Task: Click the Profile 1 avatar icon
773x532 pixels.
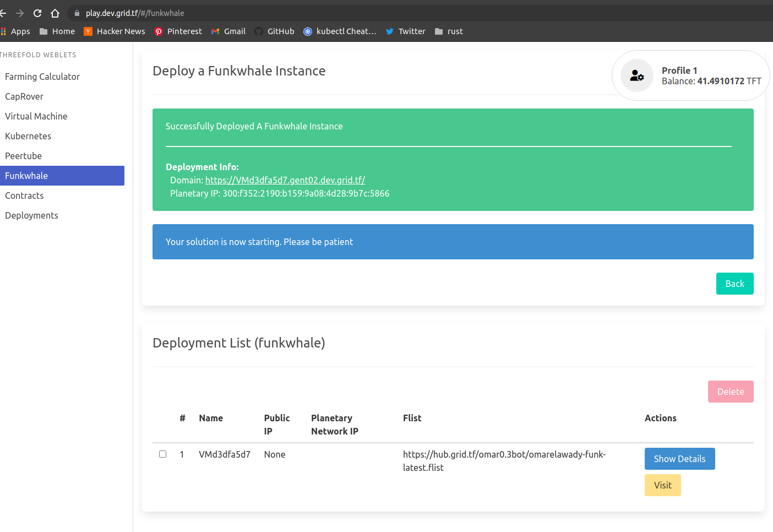Action: (636, 75)
